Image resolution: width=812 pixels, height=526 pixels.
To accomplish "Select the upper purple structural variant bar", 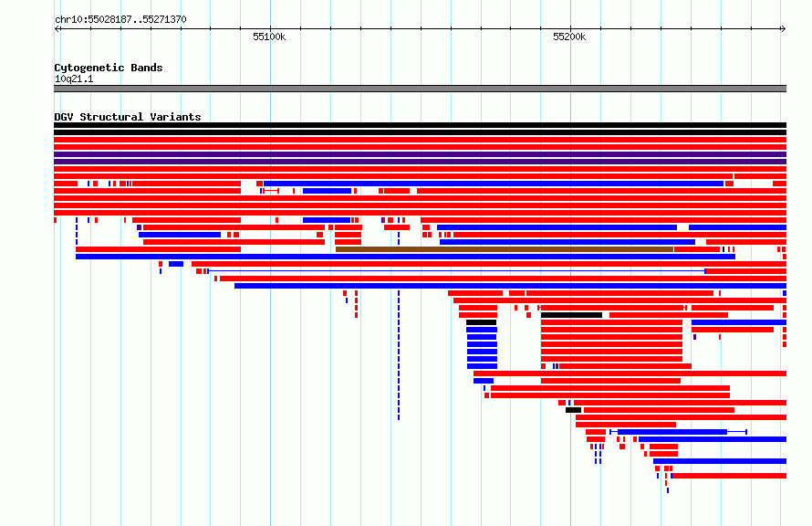I will (x=420, y=154).
